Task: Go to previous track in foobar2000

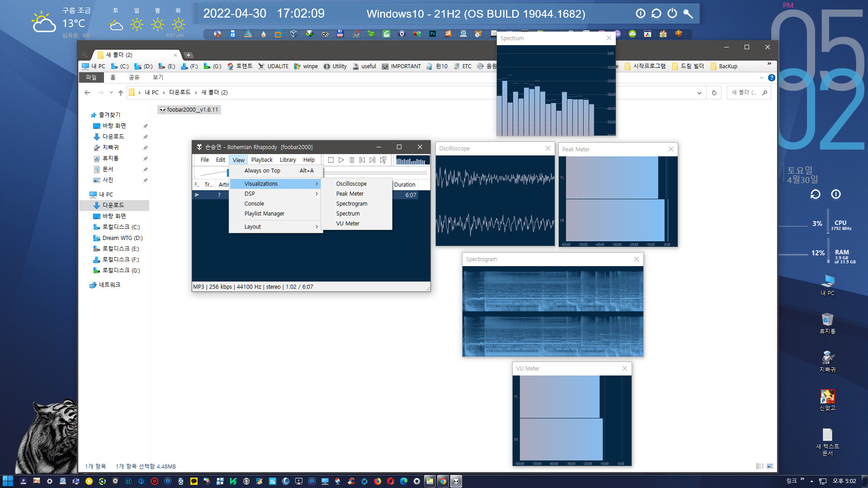Action: pos(362,160)
